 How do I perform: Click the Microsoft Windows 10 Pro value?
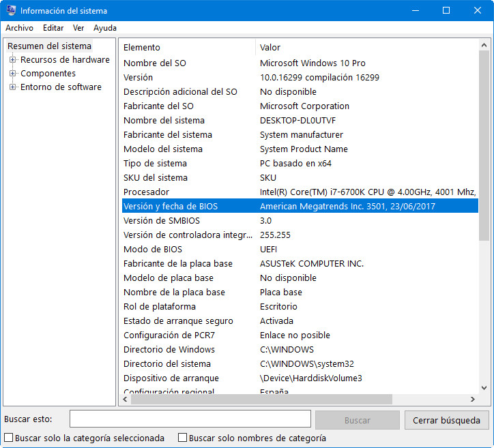pos(313,63)
